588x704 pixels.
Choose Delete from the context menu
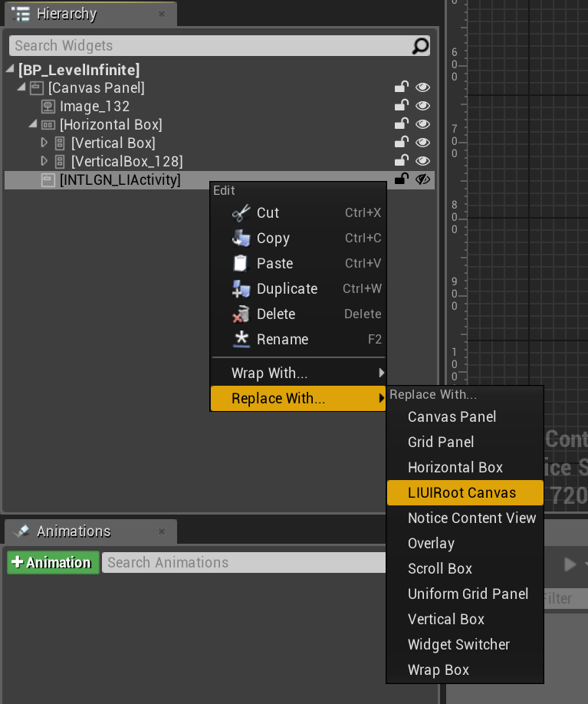[298, 314]
